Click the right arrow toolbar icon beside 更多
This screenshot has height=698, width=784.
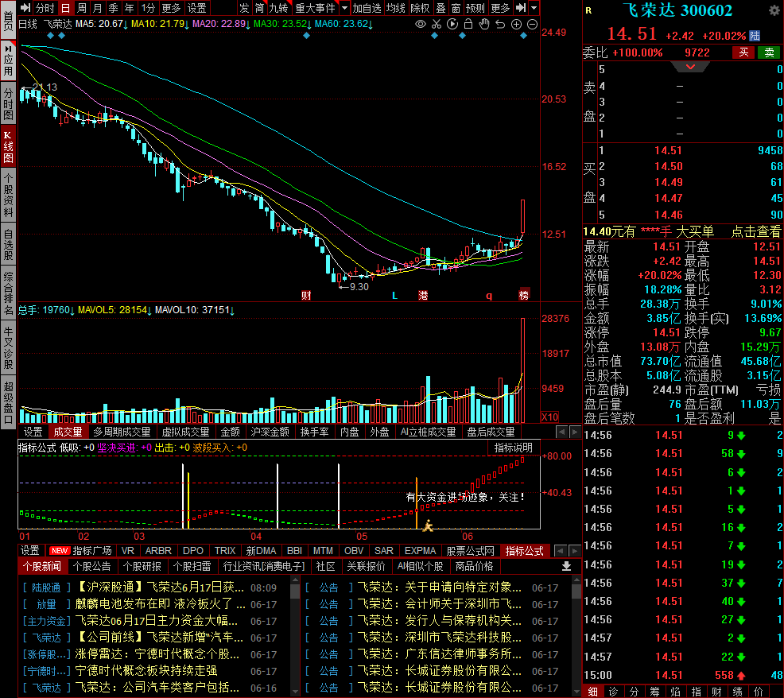click(521, 7)
